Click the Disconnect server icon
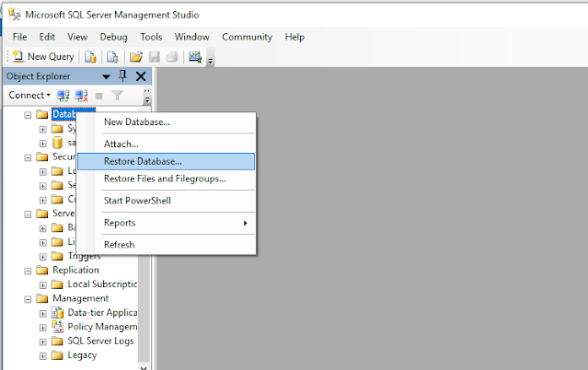This screenshot has height=370, width=588. [x=81, y=96]
